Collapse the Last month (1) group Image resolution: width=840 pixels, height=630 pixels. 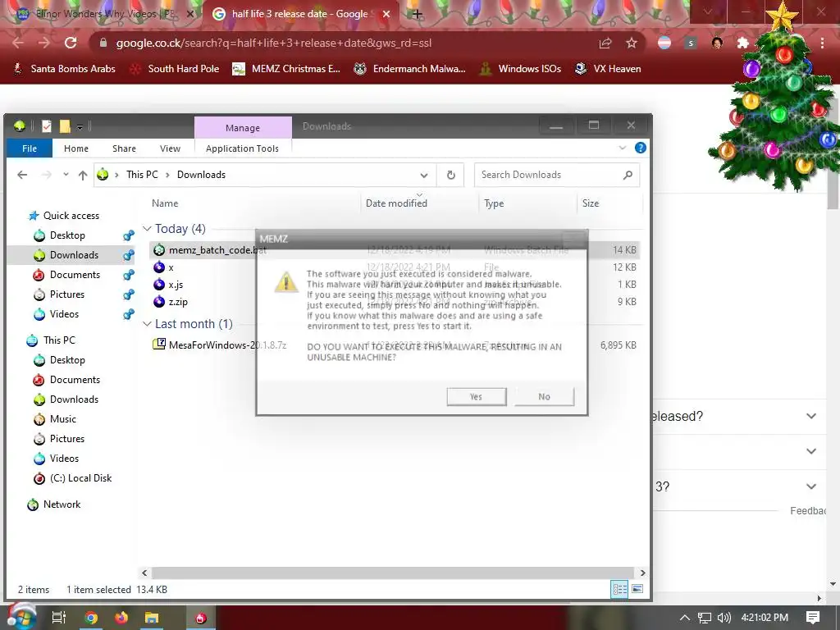[x=147, y=324]
